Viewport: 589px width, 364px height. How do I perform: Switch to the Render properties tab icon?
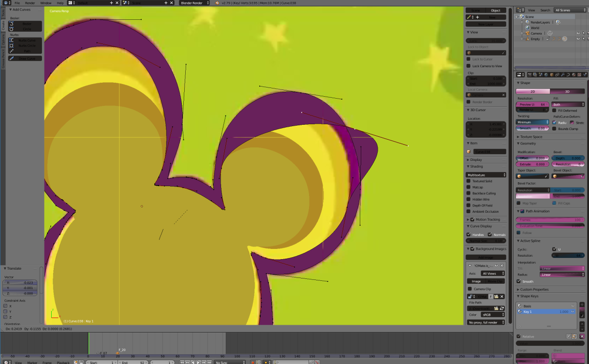click(529, 74)
